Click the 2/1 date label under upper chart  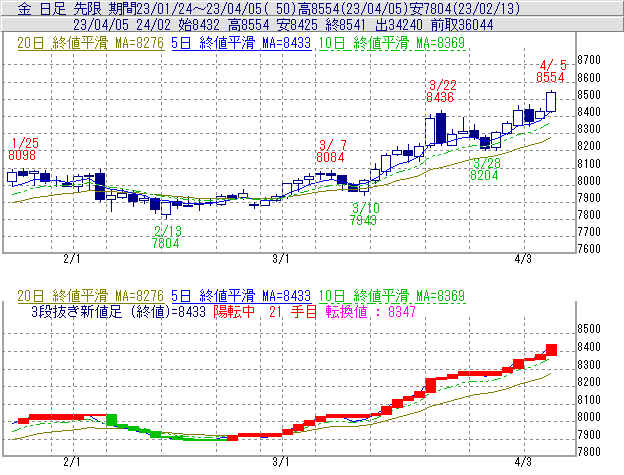[x=72, y=259]
